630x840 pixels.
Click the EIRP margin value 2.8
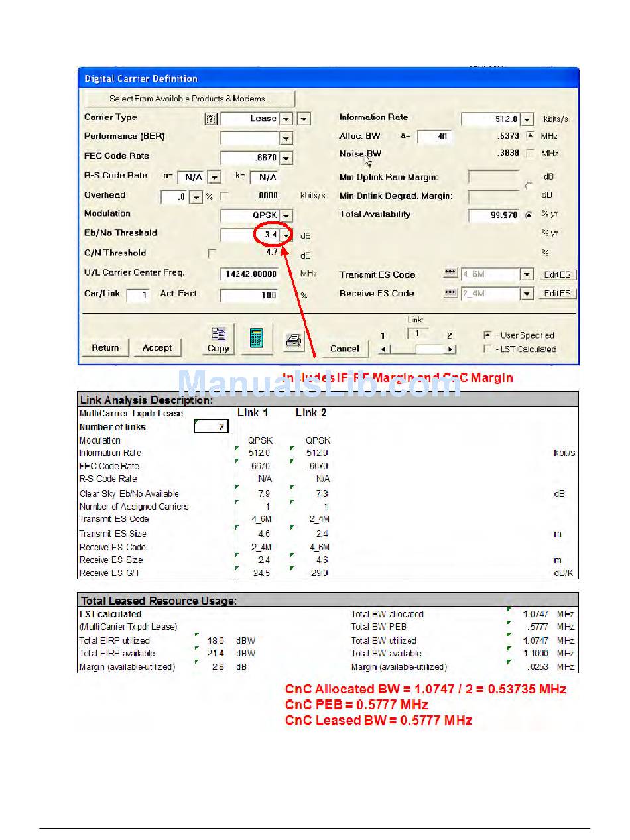click(x=218, y=667)
